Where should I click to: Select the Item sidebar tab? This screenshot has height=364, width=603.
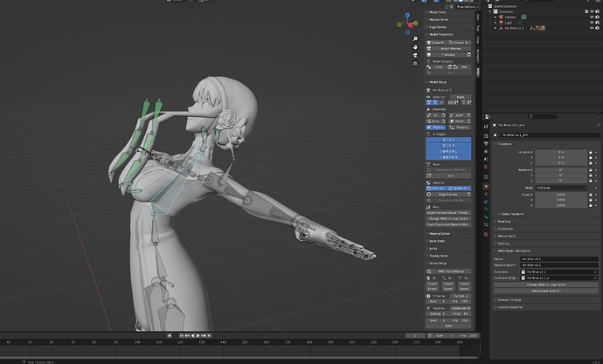point(478,17)
